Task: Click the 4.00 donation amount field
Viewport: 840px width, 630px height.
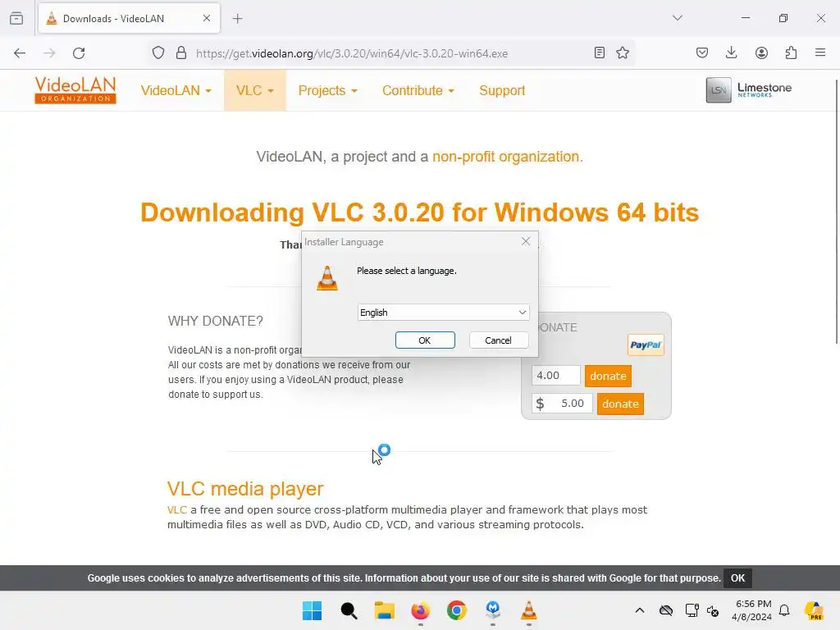Action: (555, 376)
